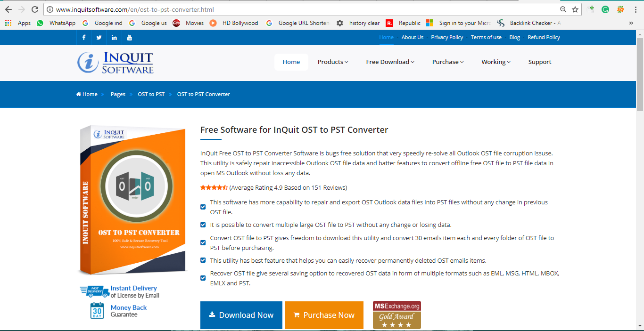Show more bookmarks with double chevron
Viewport: 644px width, 331px height.
tap(631, 23)
